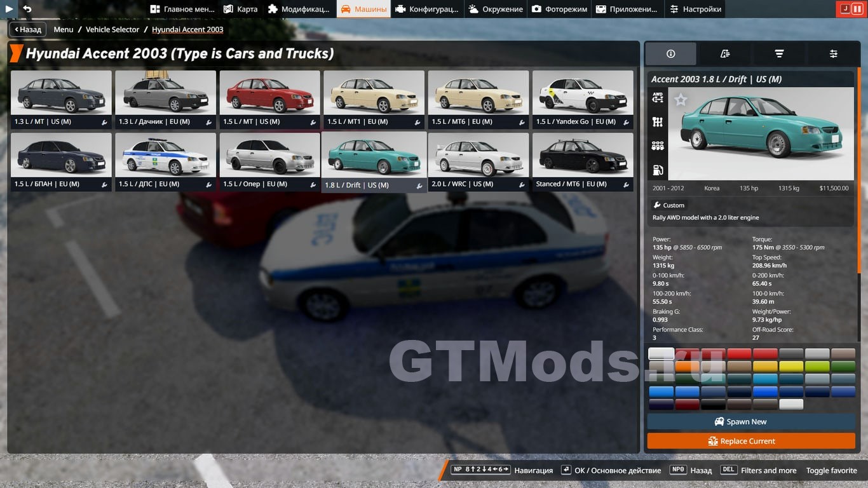This screenshot has width=868, height=488.
Task: Open the filters funnel tab in details panel
Action: 779,54
